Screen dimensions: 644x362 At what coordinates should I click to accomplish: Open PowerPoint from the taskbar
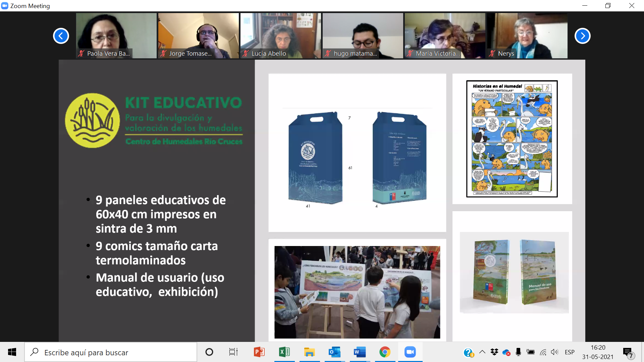point(259,352)
